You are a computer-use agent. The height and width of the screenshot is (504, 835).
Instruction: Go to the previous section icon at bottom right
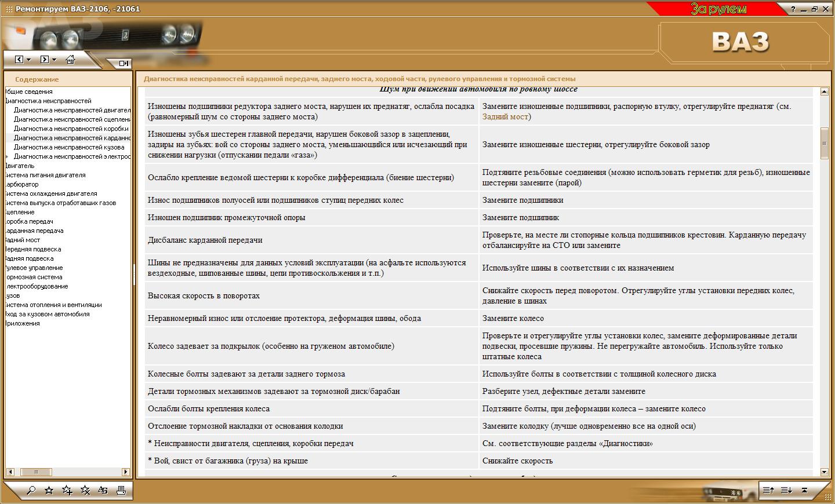(768, 490)
